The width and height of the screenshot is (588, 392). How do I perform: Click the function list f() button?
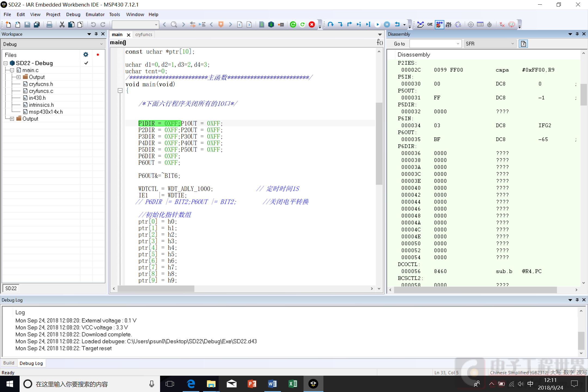(x=380, y=42)
